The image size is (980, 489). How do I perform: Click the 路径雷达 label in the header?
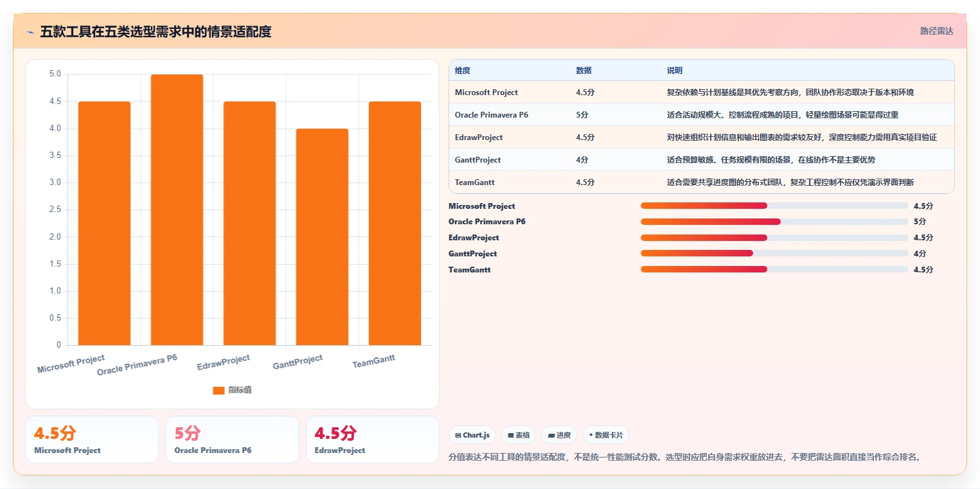click(936, 31)
